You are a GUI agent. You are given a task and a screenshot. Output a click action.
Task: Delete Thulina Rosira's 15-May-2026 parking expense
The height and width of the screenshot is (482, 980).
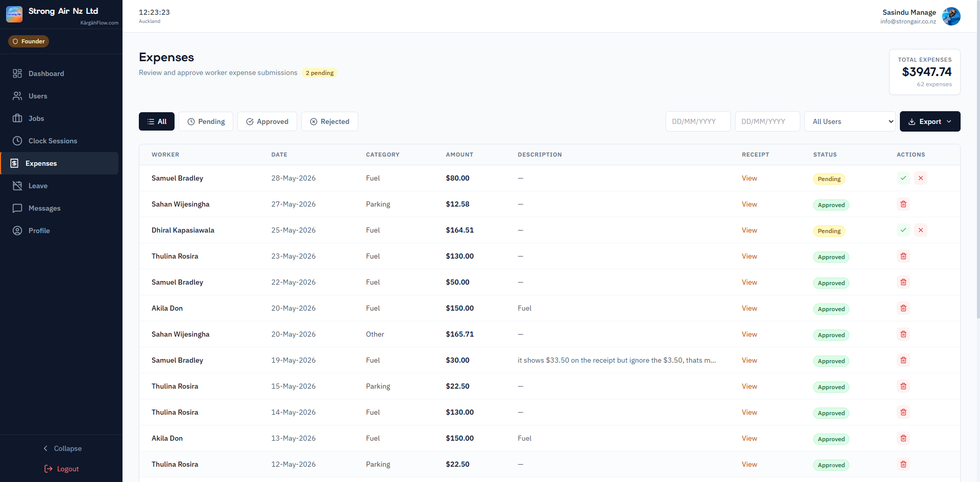[x=903, y=386]
